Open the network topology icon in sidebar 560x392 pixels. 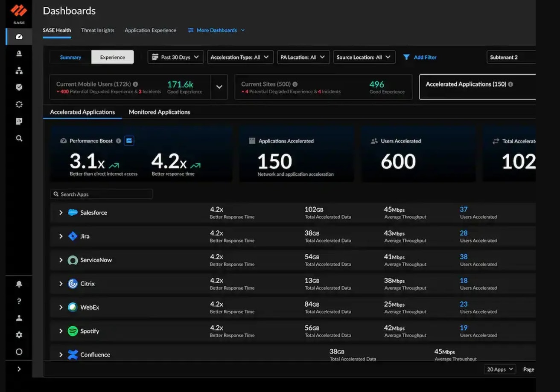(19, 71)
